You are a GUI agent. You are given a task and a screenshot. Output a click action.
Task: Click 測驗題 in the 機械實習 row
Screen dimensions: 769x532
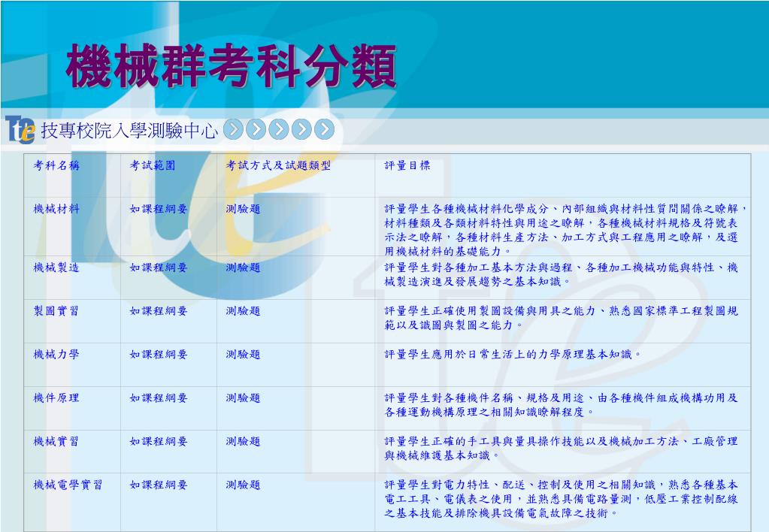(x=244, y=441)
